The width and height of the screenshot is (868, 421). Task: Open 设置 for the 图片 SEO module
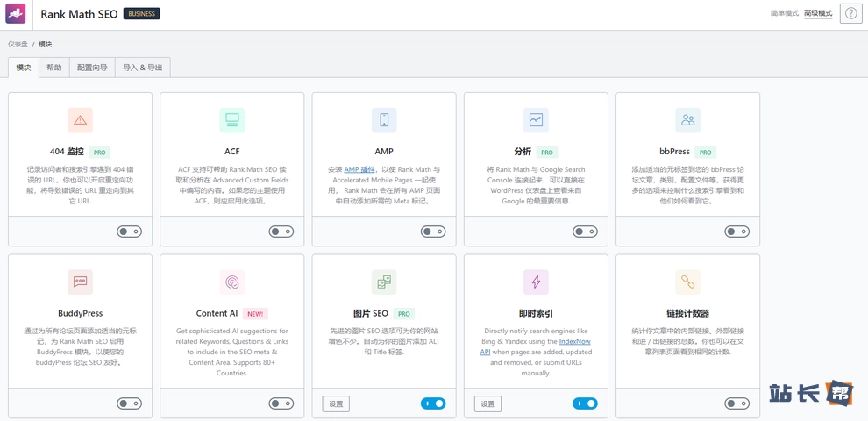336,404
